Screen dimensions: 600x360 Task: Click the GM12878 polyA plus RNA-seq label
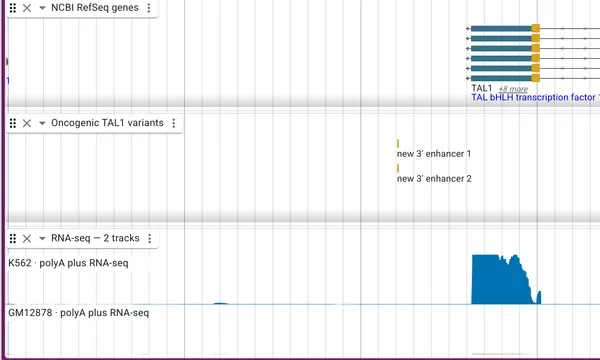click(78, 313)
